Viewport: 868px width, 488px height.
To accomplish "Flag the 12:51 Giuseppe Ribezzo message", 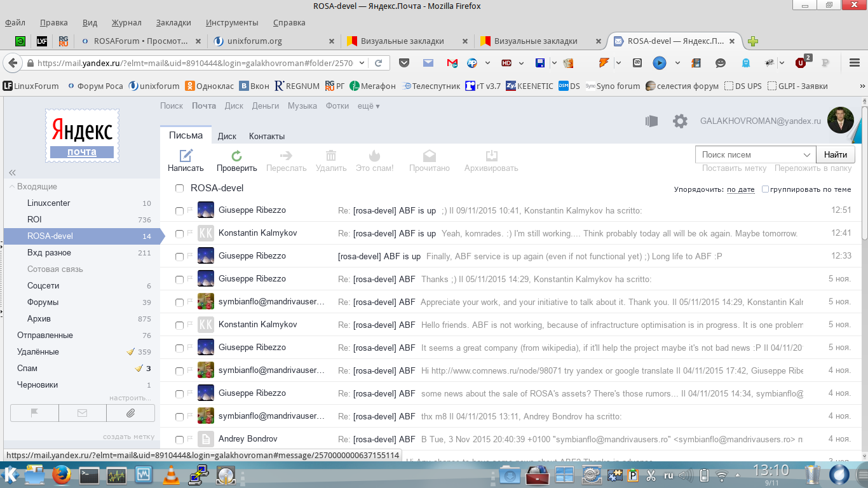I will coord(190,210).
